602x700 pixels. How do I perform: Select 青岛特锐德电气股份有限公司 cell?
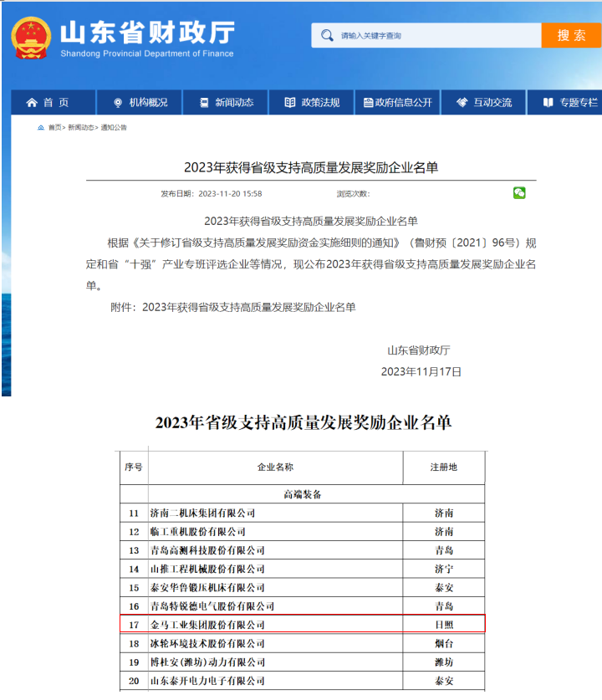click(275, 606)
